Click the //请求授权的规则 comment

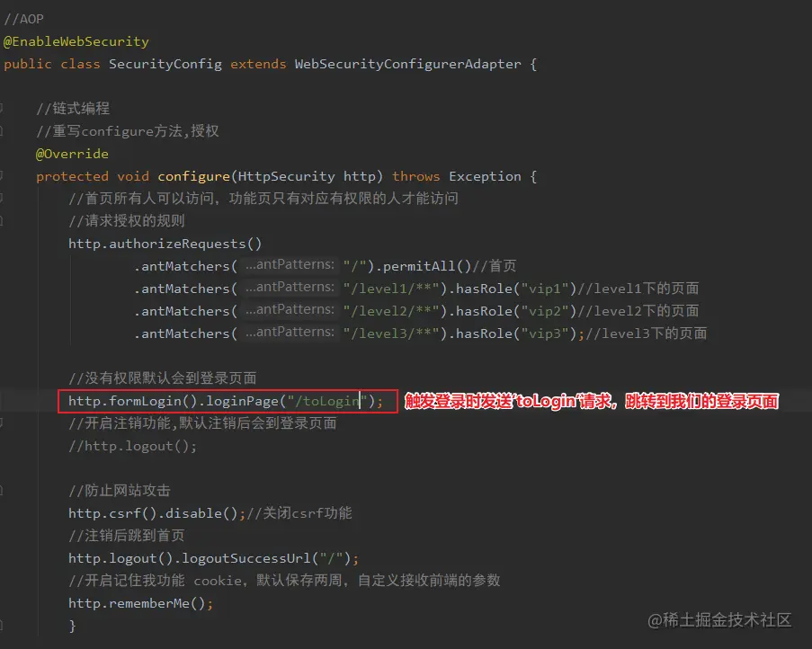tap(127, 221)
